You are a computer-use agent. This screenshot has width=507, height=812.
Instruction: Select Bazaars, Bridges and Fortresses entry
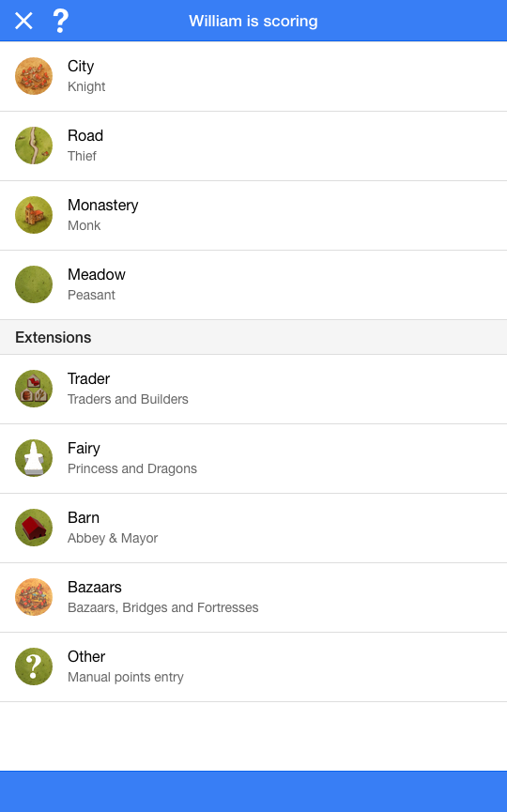point(253,597)
